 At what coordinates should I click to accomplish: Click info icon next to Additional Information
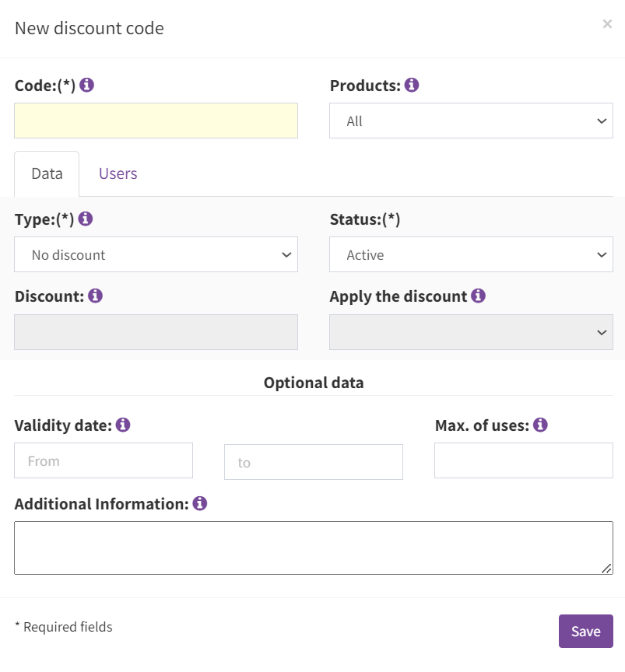point(199,503)
